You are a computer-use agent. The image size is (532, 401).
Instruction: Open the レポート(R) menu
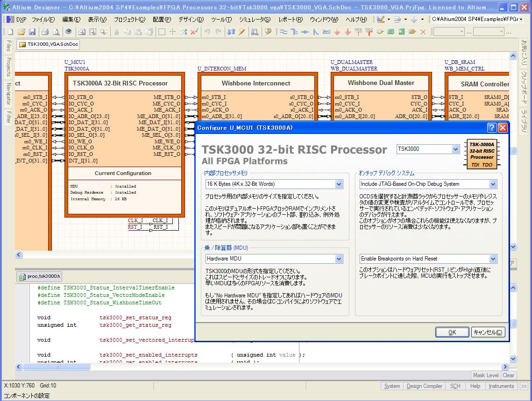tap(291, 19)
